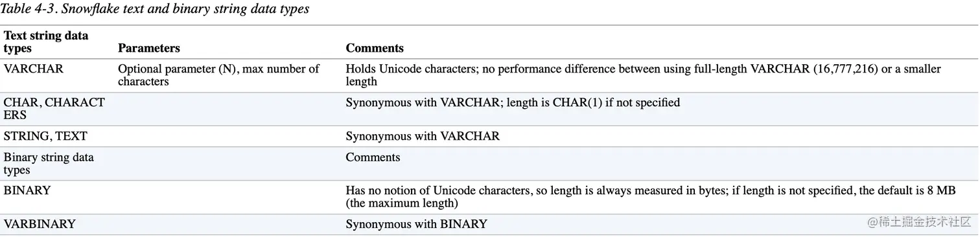Click the Comments column header

(375, 48)
